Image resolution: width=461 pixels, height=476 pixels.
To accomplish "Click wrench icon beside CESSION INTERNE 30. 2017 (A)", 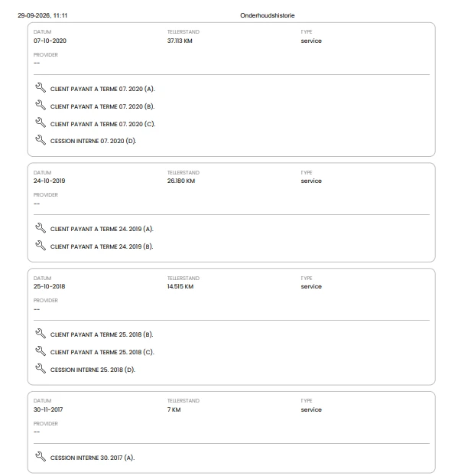I will [x=41, y=457].
